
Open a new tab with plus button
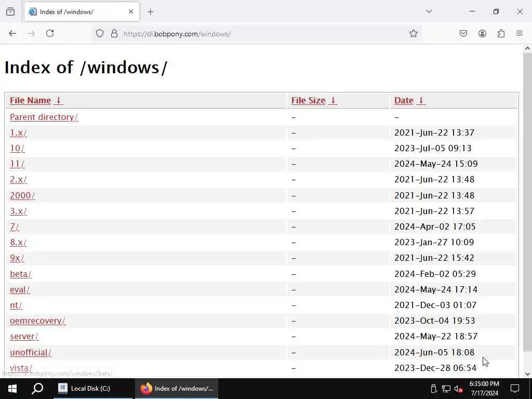(151, 12)
